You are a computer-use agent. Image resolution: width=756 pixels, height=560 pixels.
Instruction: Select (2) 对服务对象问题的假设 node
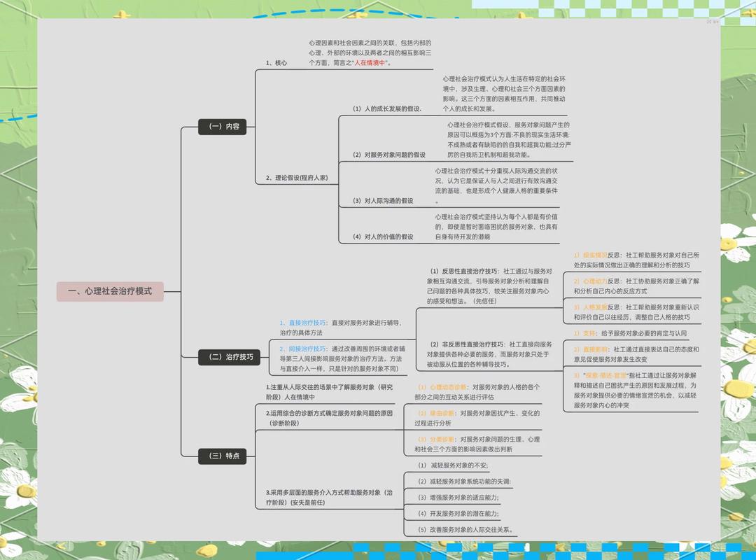click(x=389, y=155)
